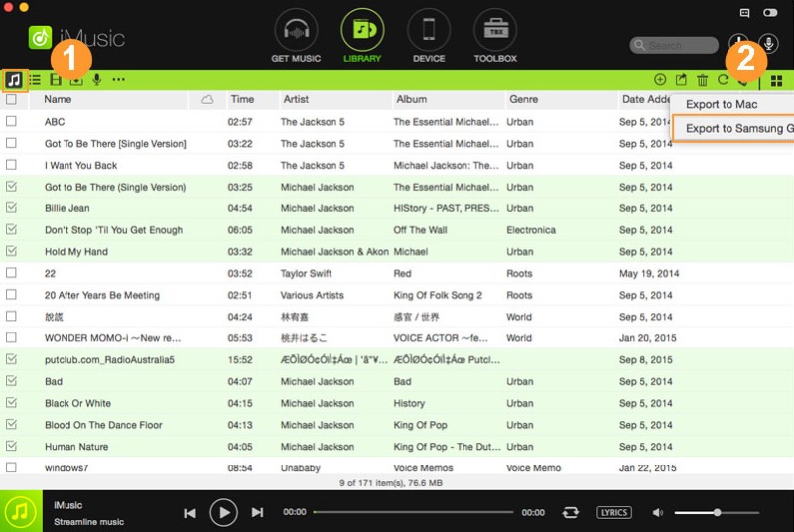Viewport: 794px width, 532px height.
Task: Open the Music songs view icon
Action: click(14, 80)
